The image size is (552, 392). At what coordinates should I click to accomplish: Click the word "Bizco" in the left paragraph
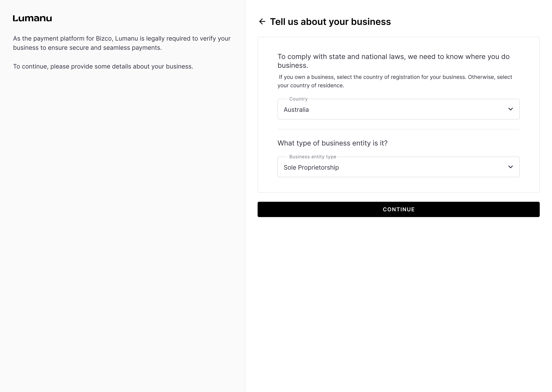104,39
